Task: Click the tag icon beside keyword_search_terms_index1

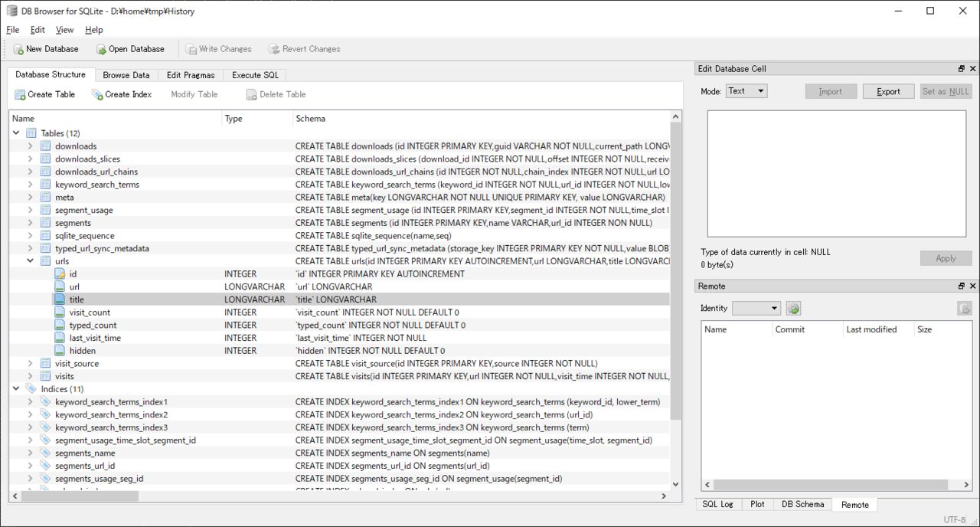Action: 45,401
